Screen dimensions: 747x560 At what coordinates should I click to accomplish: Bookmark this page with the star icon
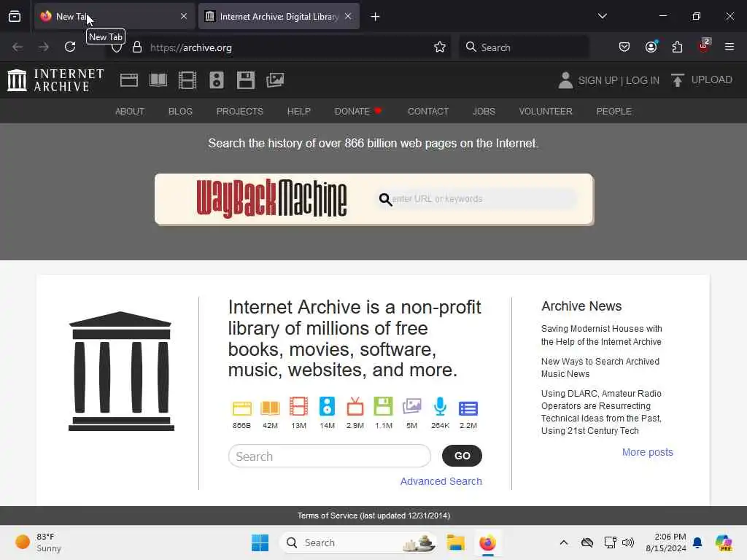[440, 47]
